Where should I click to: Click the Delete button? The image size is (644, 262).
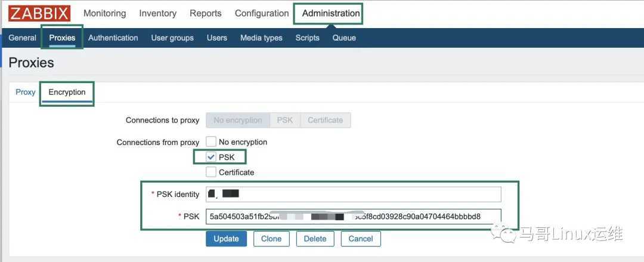click(x=315, y=239)
